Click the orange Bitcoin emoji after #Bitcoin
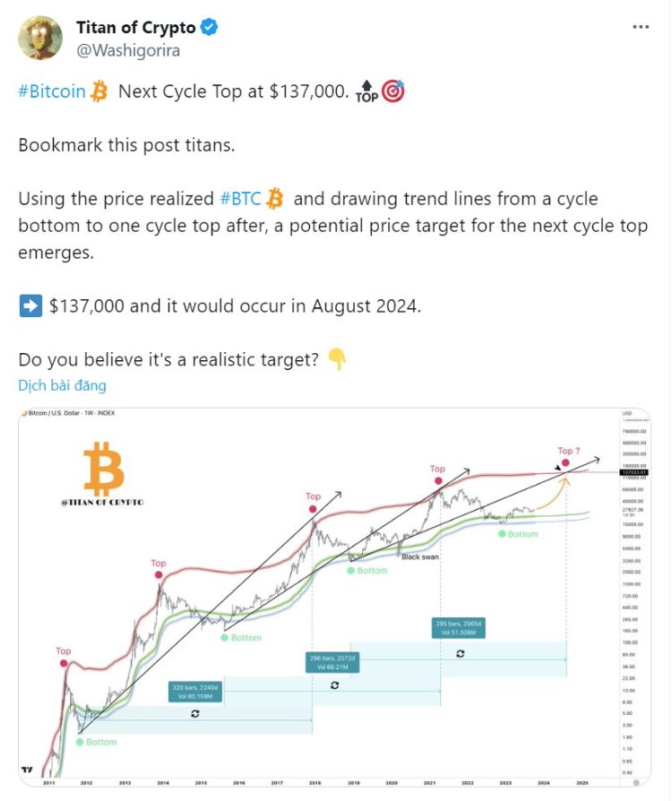Screen dimensions: 672x801 (99, 91)
